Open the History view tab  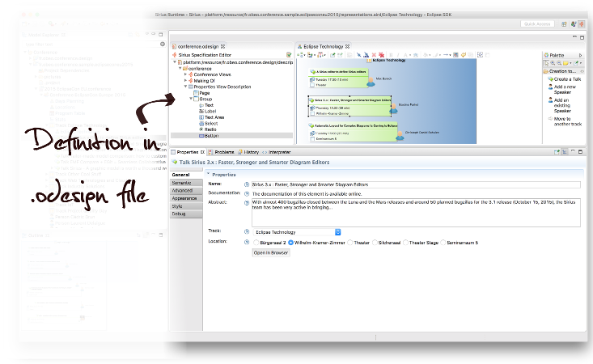[248, 152]
